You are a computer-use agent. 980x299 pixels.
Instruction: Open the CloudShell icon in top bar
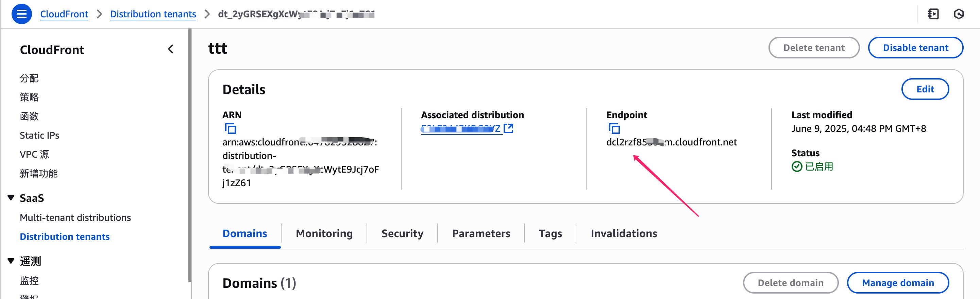coord(933,14)
